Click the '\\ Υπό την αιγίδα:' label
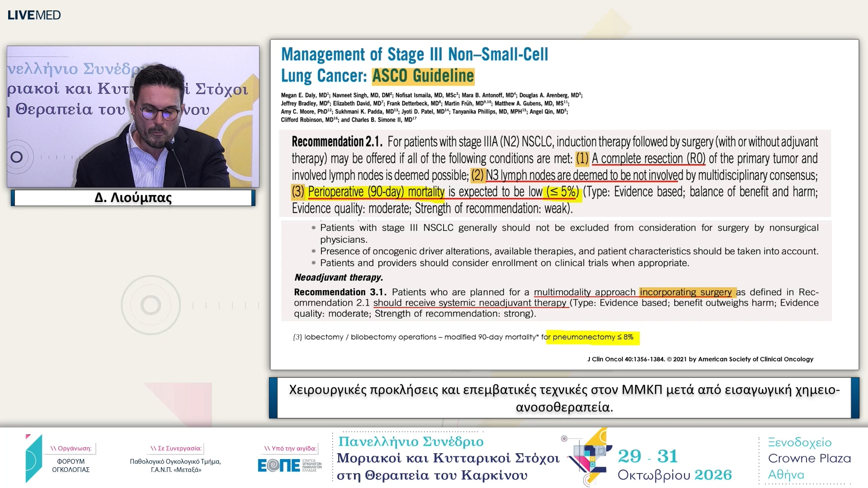The image size is (868, 488). (x=290, y=448)
